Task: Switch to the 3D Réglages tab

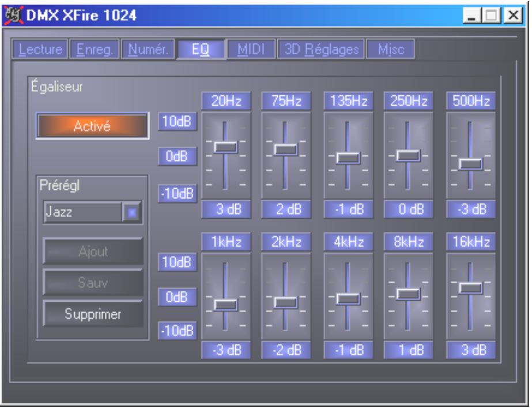Action: coord(321,50)
